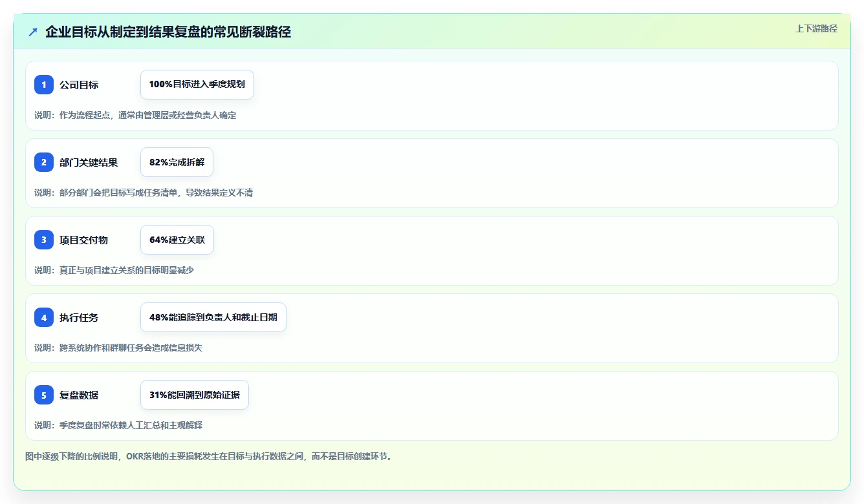This screenshot has height=504, width=864.
Task: Click the 上下游路径 label in header
Action: coord(816,28)
